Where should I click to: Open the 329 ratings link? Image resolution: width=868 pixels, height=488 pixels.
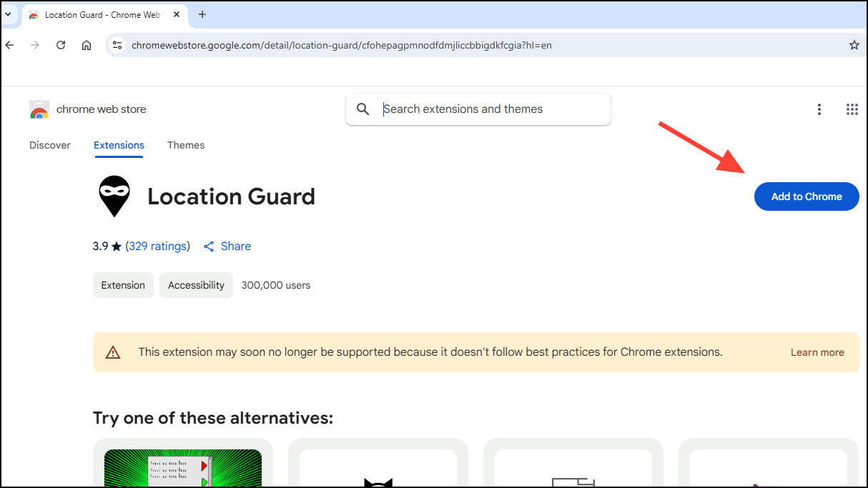158,246
